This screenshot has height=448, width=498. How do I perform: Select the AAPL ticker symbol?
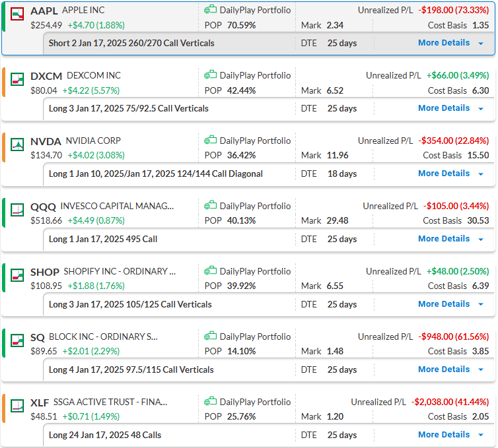click(x=44, y=11)
